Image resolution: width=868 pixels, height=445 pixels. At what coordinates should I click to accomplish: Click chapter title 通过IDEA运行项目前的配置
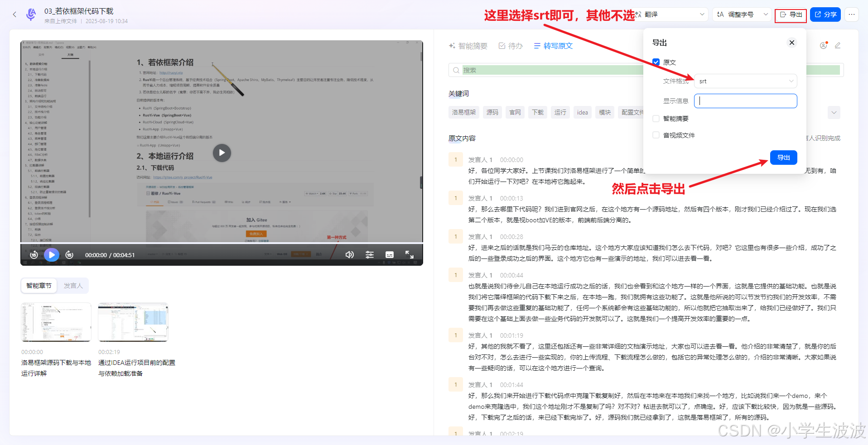[137, 368]
